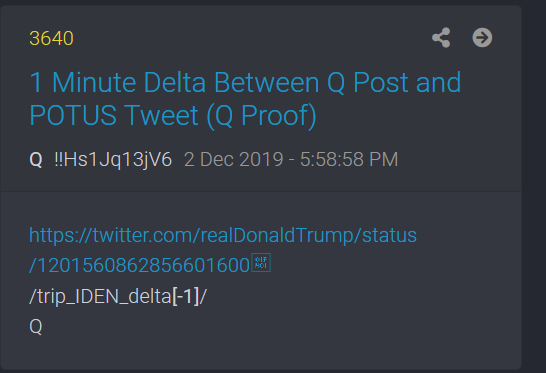This screenshot has width=546, height=373.
Task: Select the tripcode !!Hs1Jq13jV6
Action: [x=113, y=160]
